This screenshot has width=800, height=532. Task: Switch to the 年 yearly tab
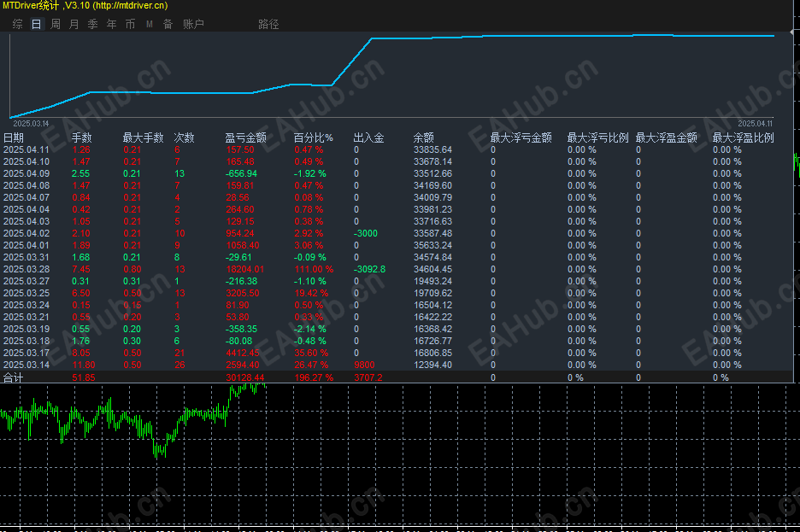[112, 24]
